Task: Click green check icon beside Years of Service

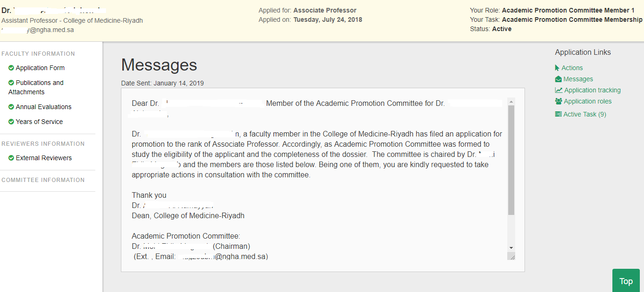Action: point(11,122)
